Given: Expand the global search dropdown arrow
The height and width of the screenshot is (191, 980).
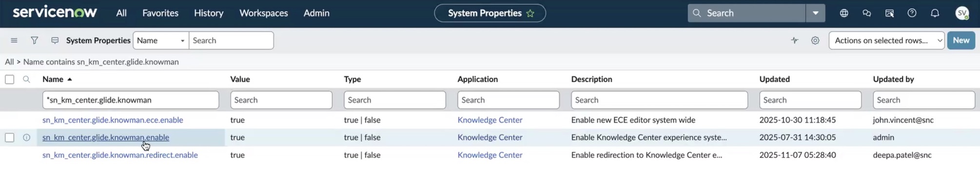Looking at the screenshot, I should [815, 13].
